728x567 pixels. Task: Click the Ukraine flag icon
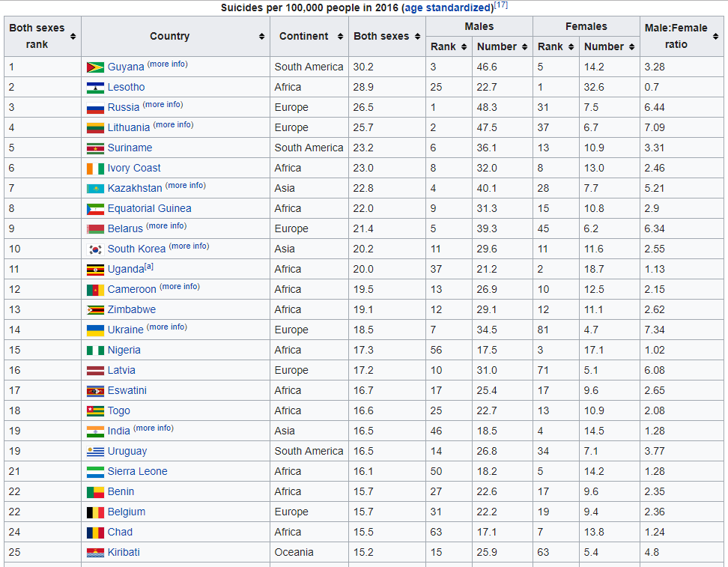coord(95,330)
